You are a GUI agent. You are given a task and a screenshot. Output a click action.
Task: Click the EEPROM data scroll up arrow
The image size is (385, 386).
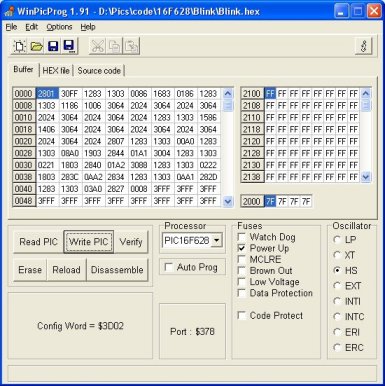click(x=366, y=93)
